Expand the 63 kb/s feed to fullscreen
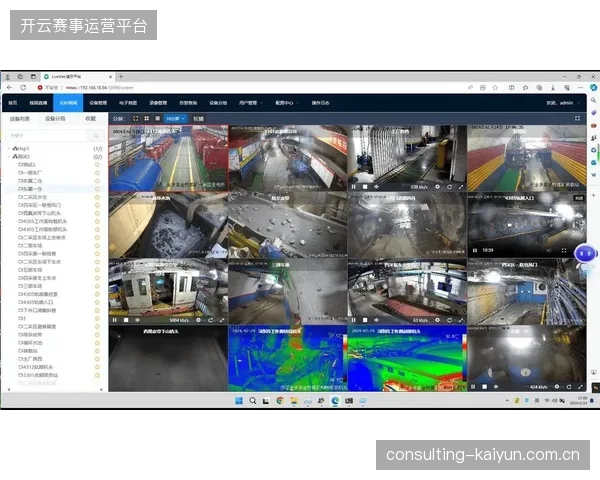This screenshot has height=480, width=600. coord(461,320)
